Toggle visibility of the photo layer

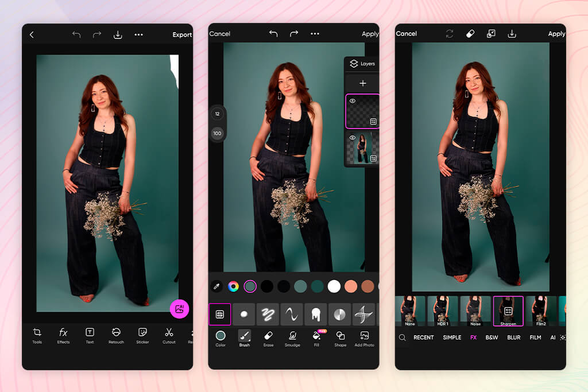tap(353, 138)
